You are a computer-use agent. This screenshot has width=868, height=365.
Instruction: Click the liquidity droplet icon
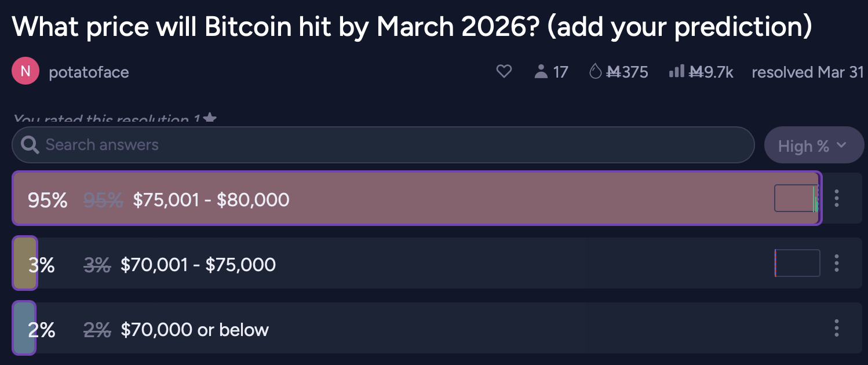point(596,72)
